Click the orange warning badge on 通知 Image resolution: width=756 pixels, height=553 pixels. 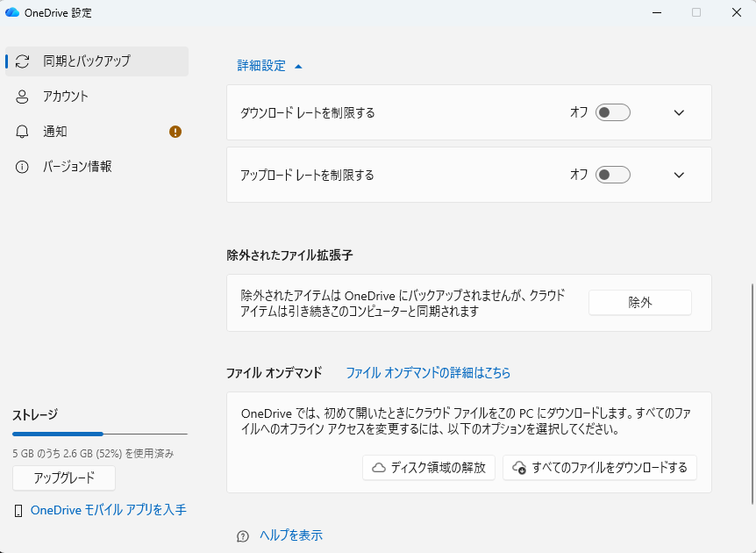(175, 132)
